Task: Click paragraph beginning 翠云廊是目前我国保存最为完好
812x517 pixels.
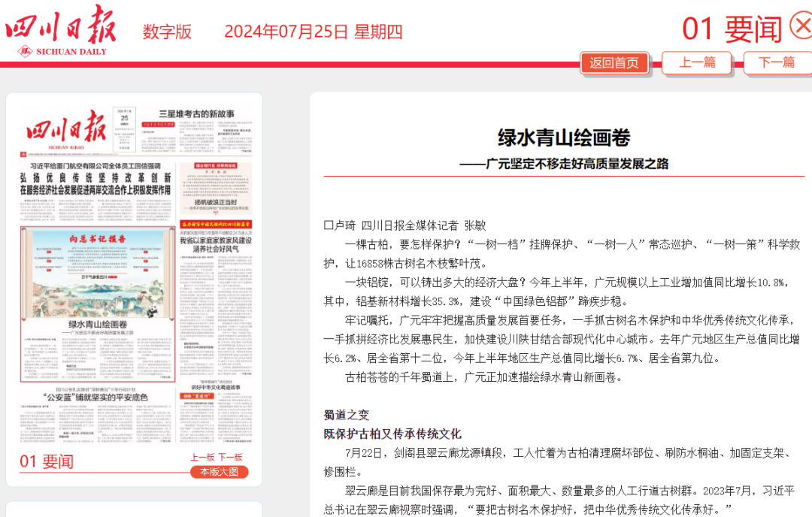Action: tap(559, 500)
